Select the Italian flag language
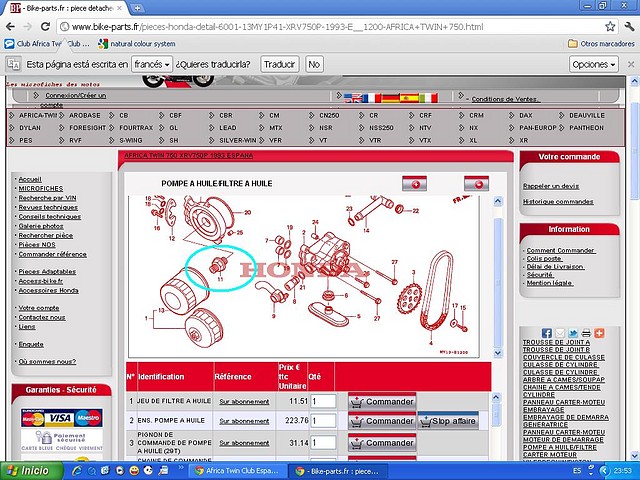The height and width of the screenshot is (480, 640). coord(428,98)
